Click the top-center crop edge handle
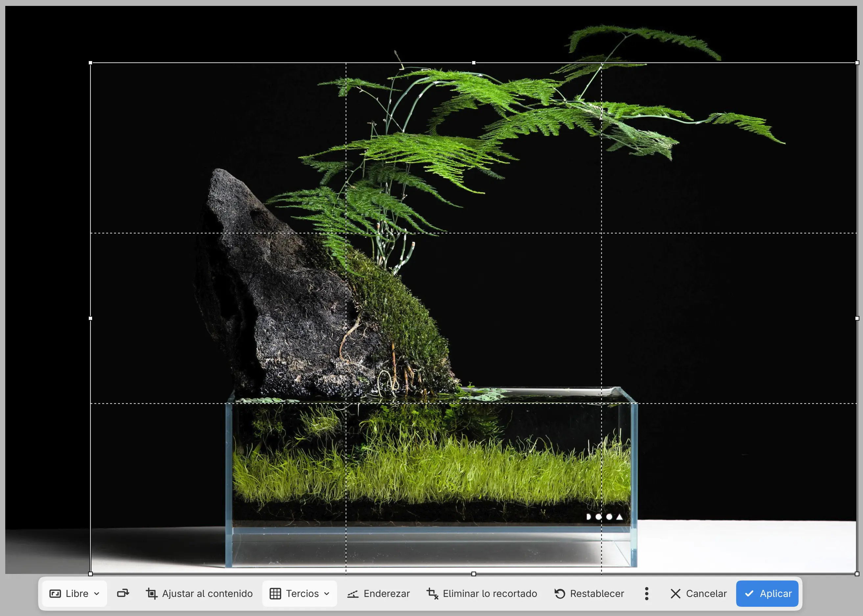 (474, 62)
